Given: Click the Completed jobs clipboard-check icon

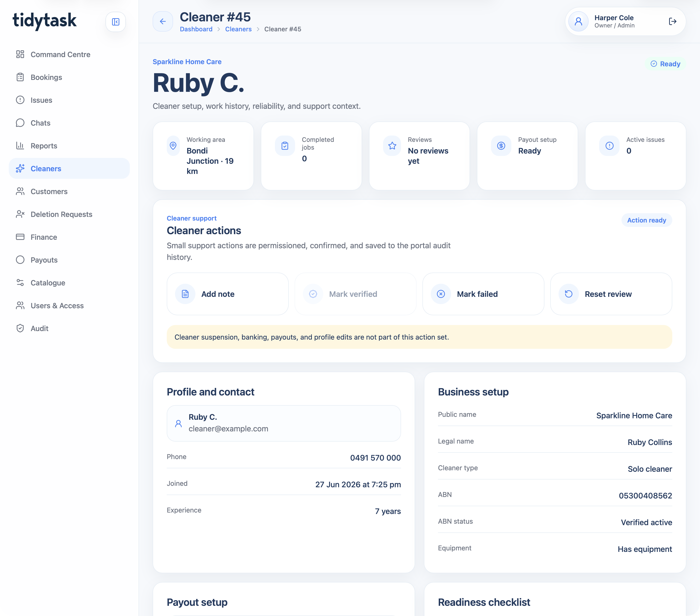Looking at the screenshot, I should (285, 146).
